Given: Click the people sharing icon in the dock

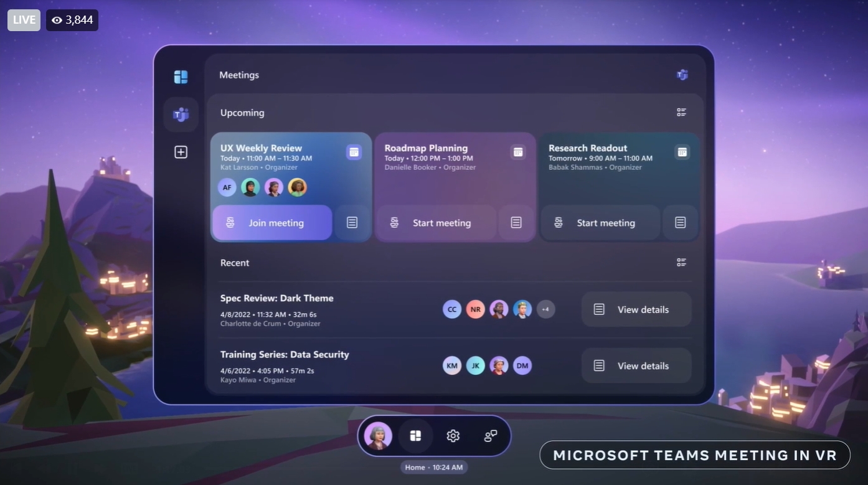Looking at the screenshot, I should pyautogui.click(x=491, y=435).
